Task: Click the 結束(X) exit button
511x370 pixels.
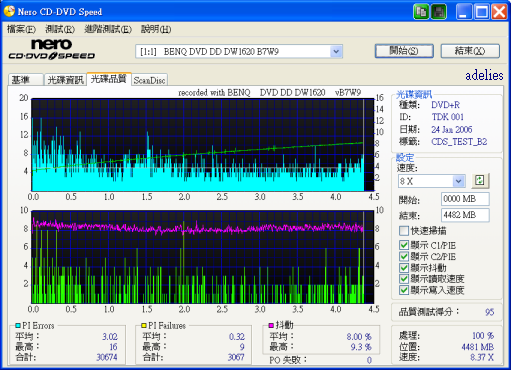Action: click(470, 51)
